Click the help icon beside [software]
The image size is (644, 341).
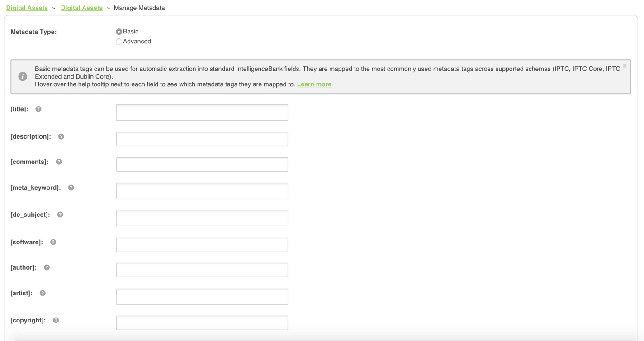point(53,242)
